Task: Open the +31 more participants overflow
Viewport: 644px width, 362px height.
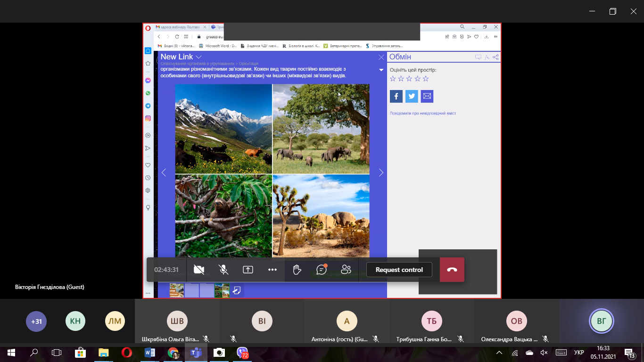Action: (36, 321)
